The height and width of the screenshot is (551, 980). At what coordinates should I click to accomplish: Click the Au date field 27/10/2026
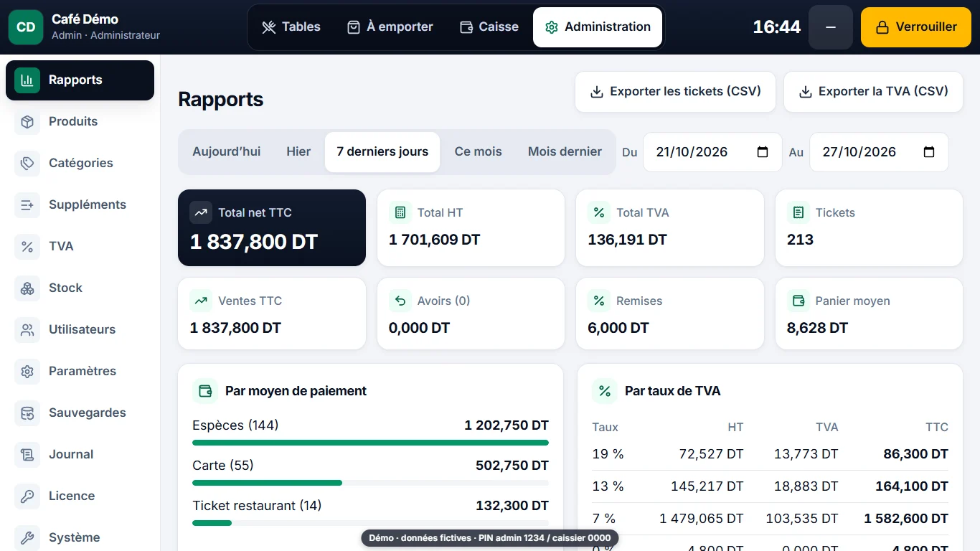(x=879, y=152)
